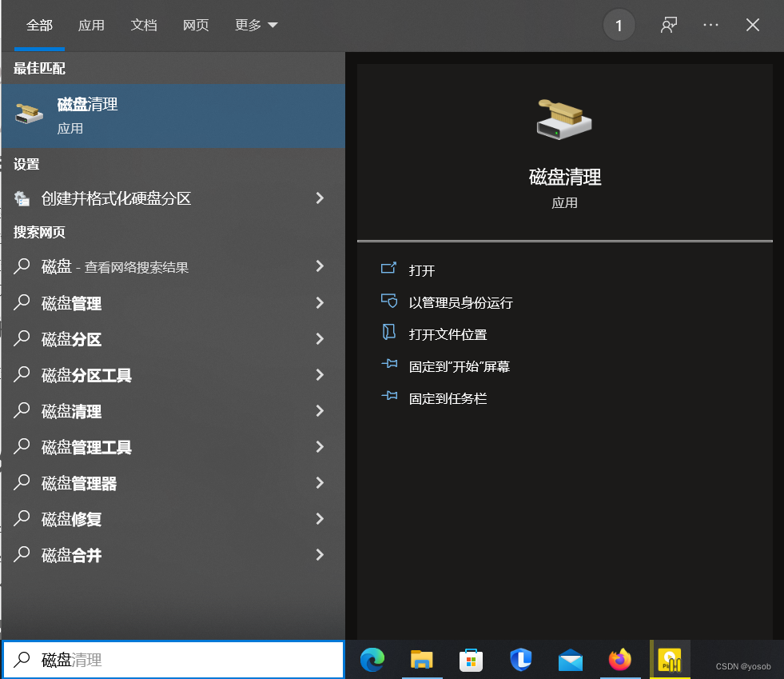Expand the 磁盘管理器 suggestion chevron
784x679 pixels.
[x=320, y=483]
